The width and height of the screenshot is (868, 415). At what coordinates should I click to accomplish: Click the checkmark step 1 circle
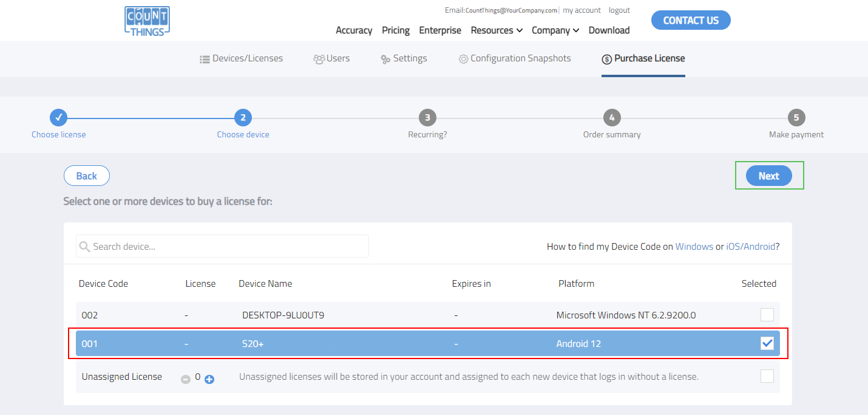(58, 118)
